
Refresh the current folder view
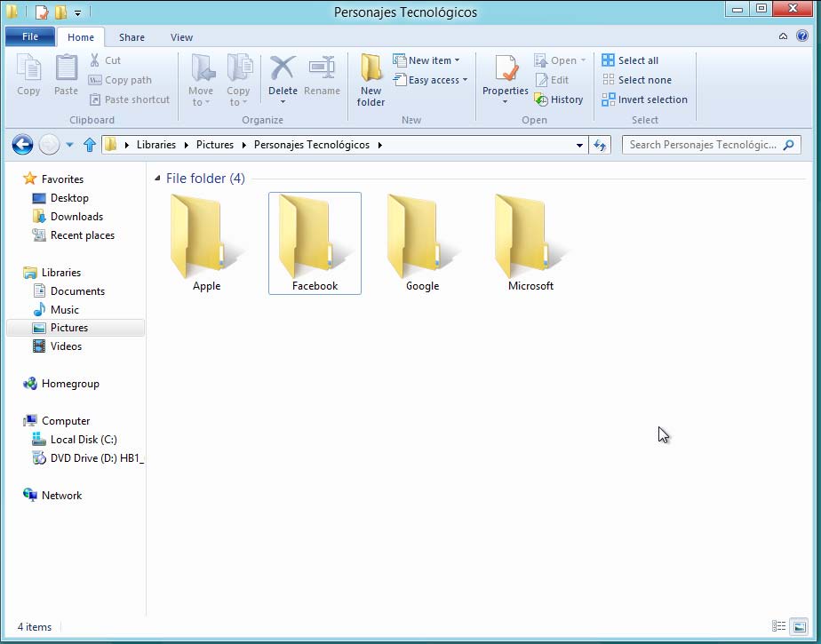(600, 145)
